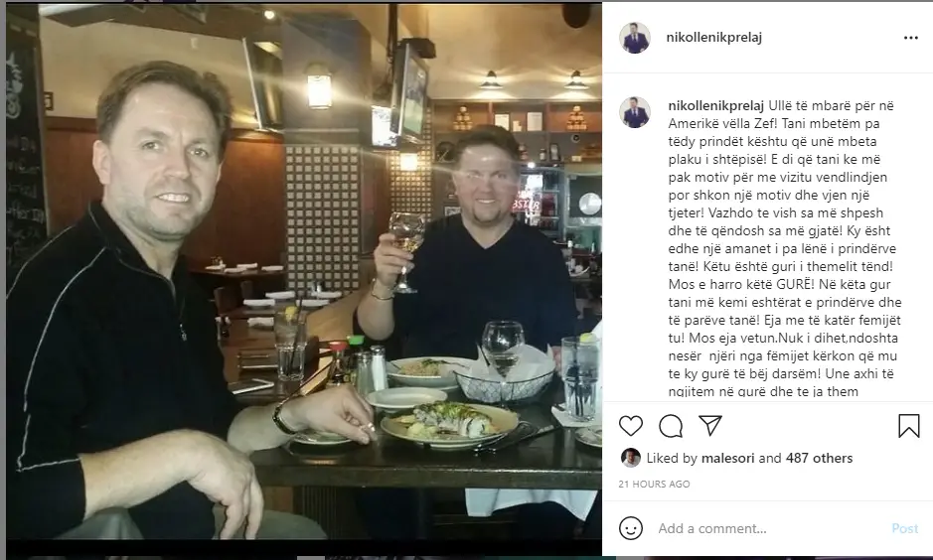This screenshot has height=560, width=933.
Task: Click the avatar beside the caption
Action: 635,112
